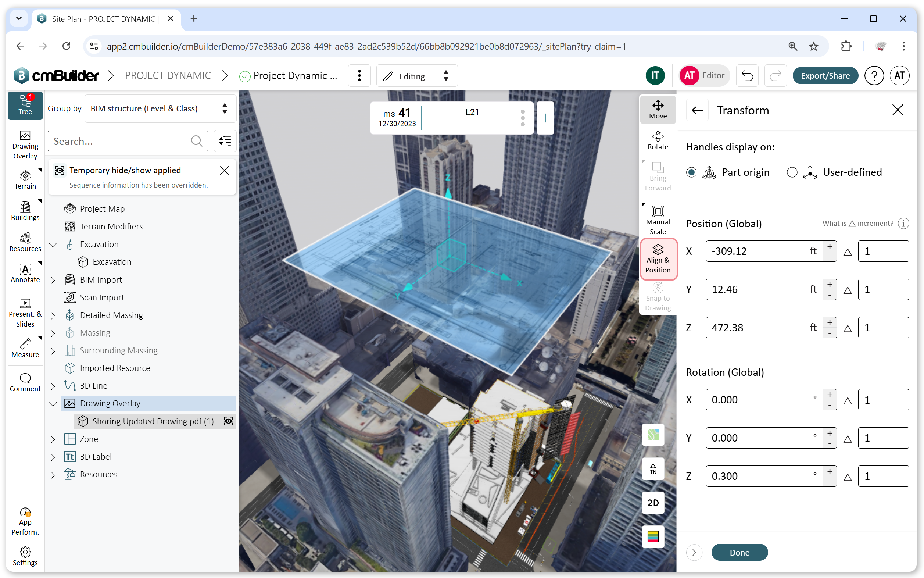The width and height of the screenshot is (924, 578).
Task: Select User-defined handle option
Action: pyautogui.click(x=792, y=172)
